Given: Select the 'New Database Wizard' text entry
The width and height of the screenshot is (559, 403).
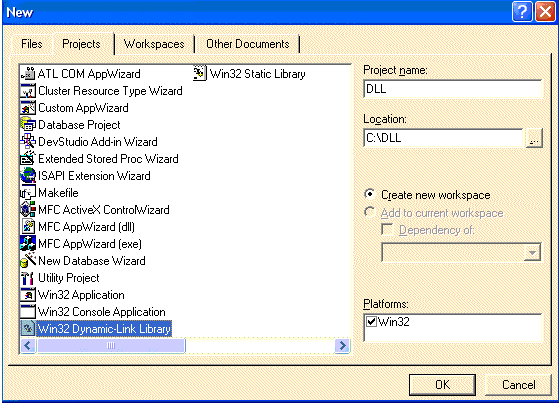Looking at the screenshot, I should [x=92, y=260].
